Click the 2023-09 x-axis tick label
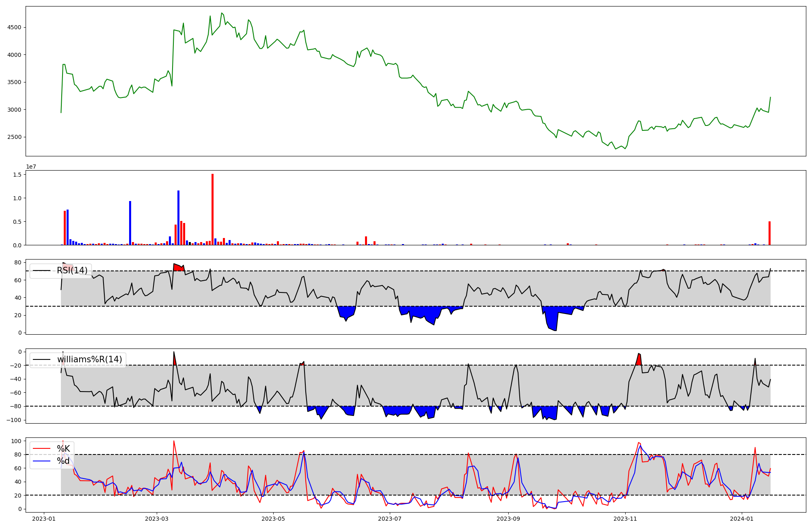Image resolution: width=812 pixels, height=528 pixels. pyautogui.click(x=508, y=519)
